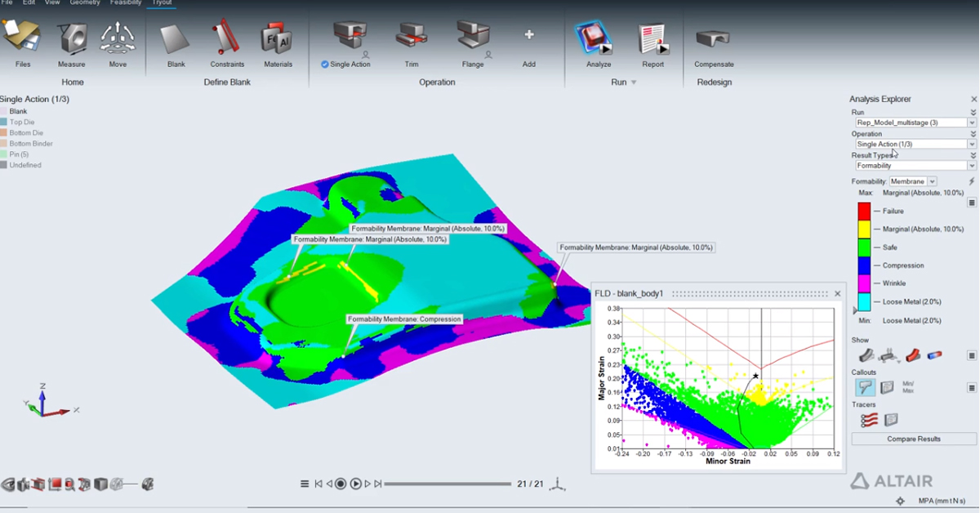Viewport: 980px width, 513px height.
Task: Click the solid gray cube icon in bottom toolbar
Action: (x=100, y=484)
